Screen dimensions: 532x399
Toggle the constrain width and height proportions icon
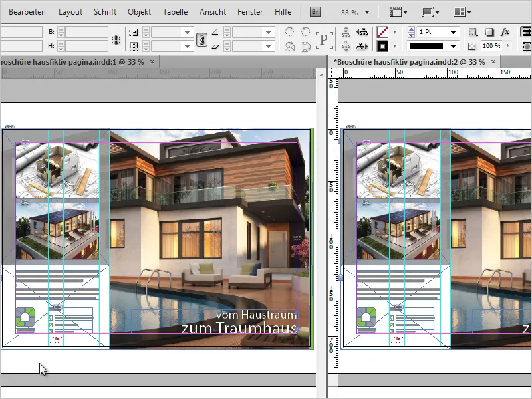coord(116,40)
